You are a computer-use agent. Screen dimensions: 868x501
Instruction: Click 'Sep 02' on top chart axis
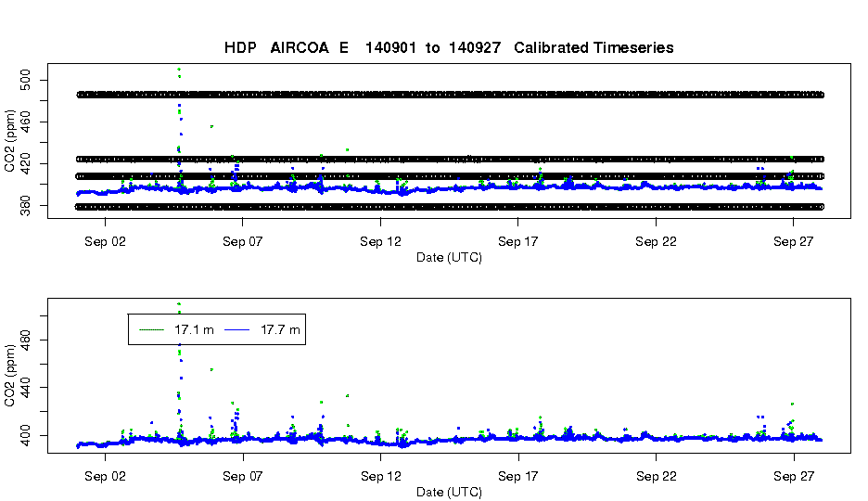pos(105,242)
